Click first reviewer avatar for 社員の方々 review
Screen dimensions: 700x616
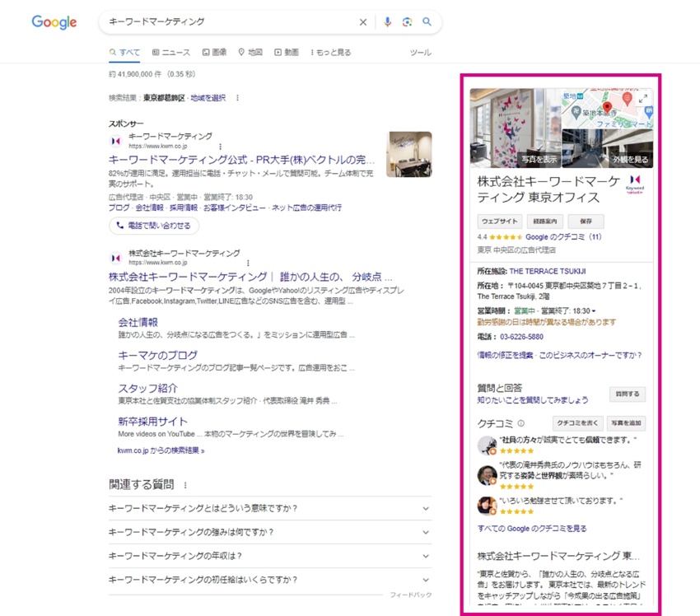point(487,446)
